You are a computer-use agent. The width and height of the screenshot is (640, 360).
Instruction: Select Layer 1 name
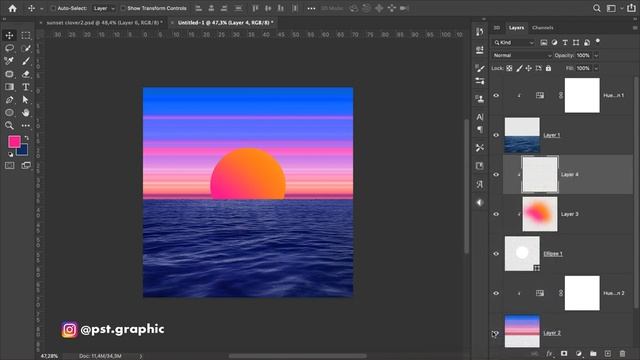[x=551, y=135]
